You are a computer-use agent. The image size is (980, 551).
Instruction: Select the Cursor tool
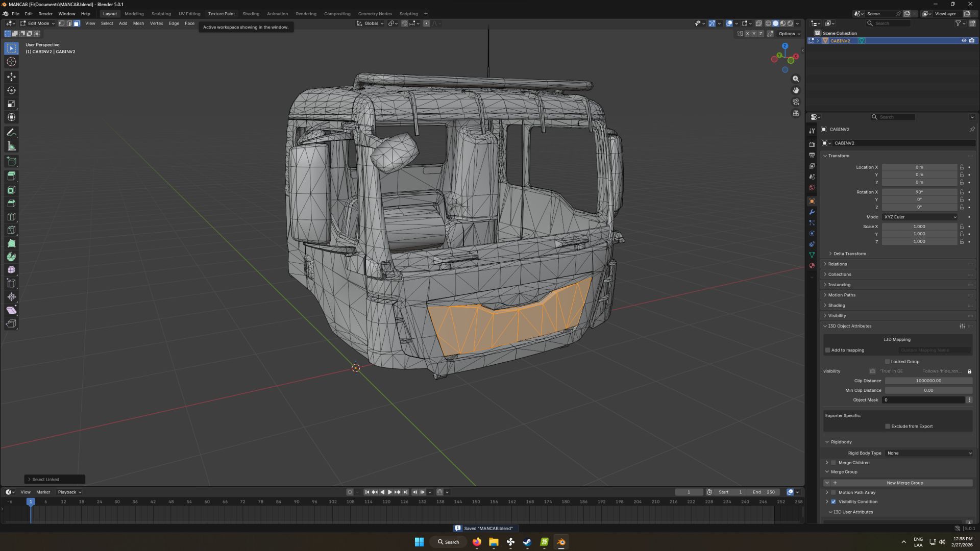coord(11,62)
